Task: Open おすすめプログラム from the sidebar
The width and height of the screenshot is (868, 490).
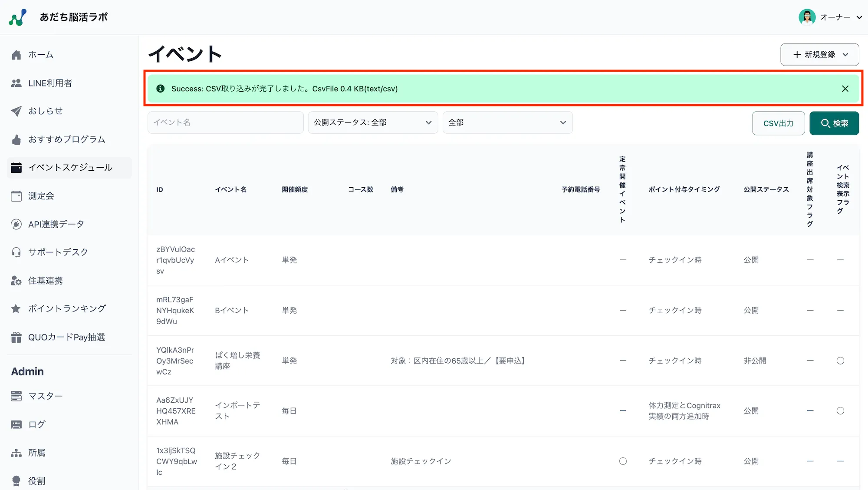Action: pos(66,139)
